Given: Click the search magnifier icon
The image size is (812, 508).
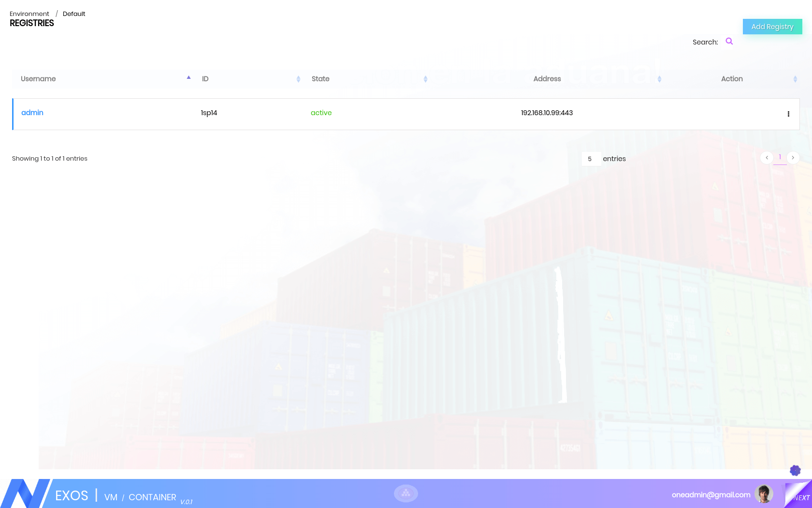Looking at the screenshot, I should tap(729, 42).
